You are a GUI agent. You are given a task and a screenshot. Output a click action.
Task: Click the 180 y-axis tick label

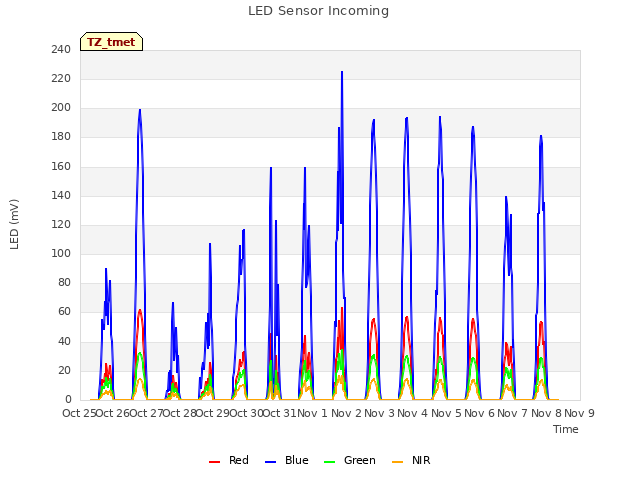click(x=61, y=137)
